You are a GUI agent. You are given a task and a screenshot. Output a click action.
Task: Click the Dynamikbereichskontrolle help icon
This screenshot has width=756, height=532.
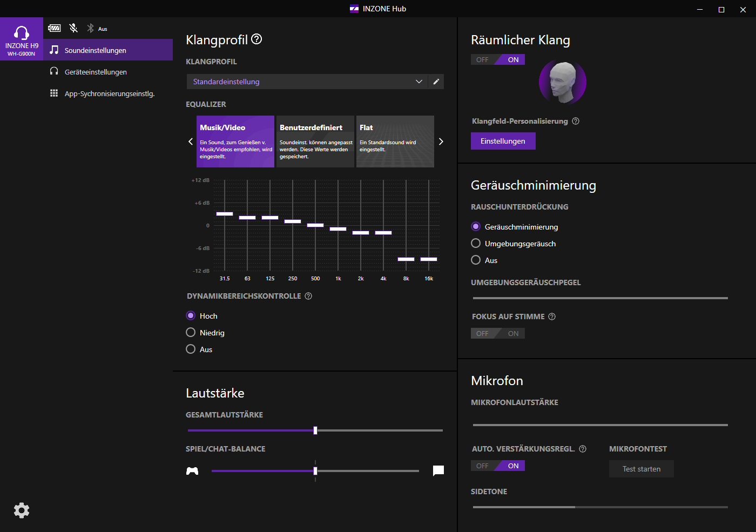click(308, 296)
